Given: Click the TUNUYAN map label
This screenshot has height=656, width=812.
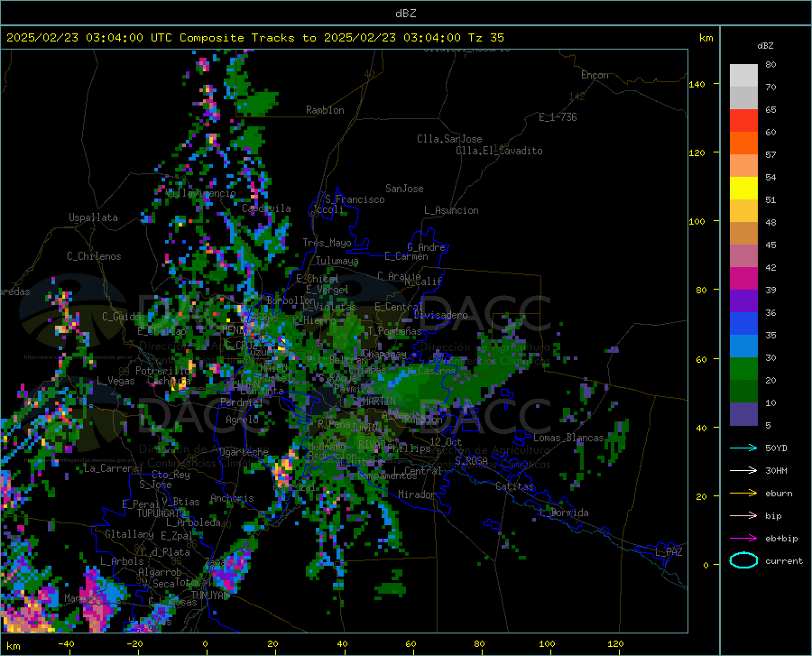Looking at the screenshot, I should point(210,595).
